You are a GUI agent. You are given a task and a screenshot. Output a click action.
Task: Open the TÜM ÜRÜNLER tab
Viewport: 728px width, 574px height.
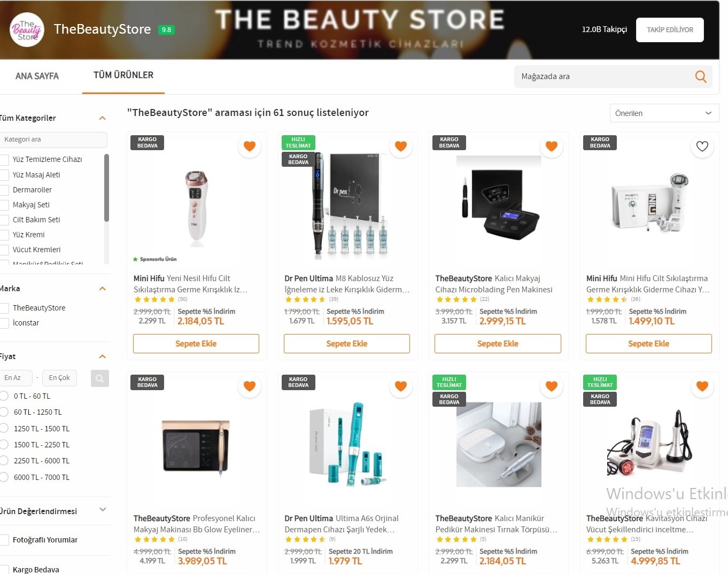(x=123, y=75)
